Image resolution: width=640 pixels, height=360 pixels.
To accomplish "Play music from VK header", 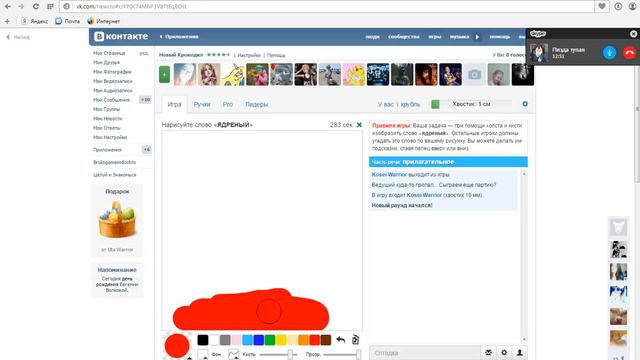I will [x=477, y=37].
